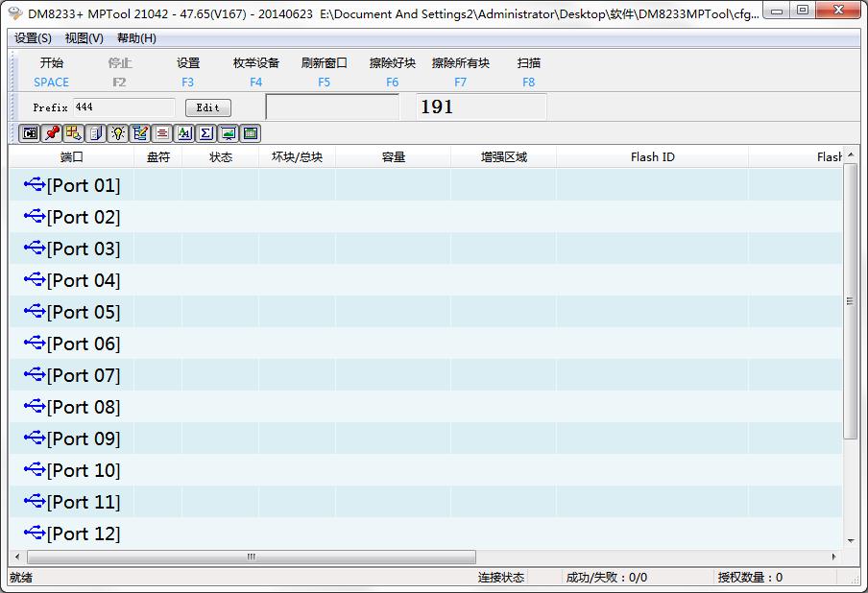Click the 扫描 F8 scan command

pyautogui.click(x=528, y=72)
